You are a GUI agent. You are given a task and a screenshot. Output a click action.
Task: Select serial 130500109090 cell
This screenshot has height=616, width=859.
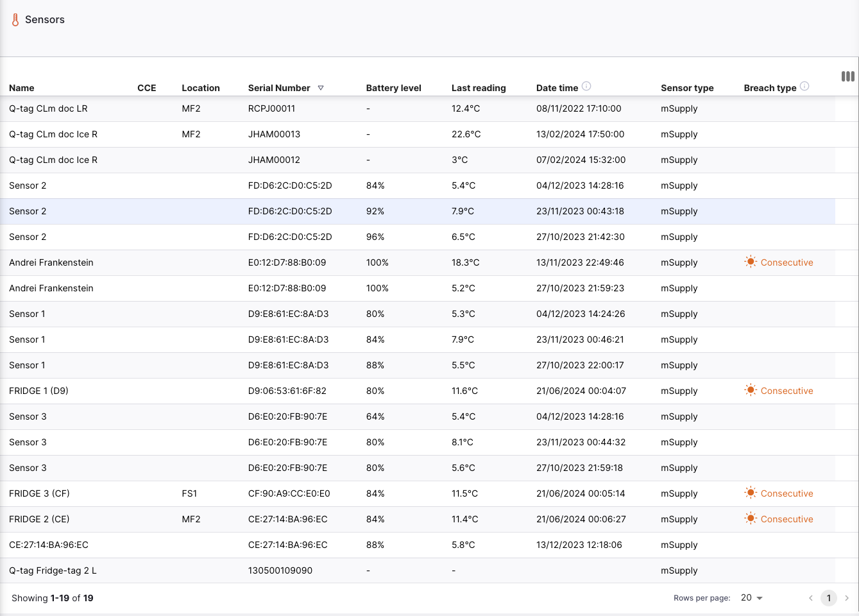coord(280,570)
